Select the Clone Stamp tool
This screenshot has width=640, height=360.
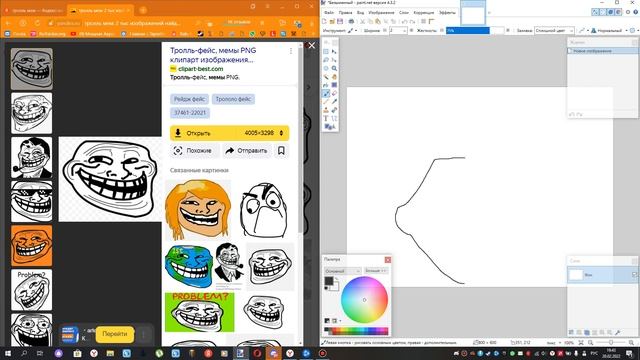tap(326, 110)
